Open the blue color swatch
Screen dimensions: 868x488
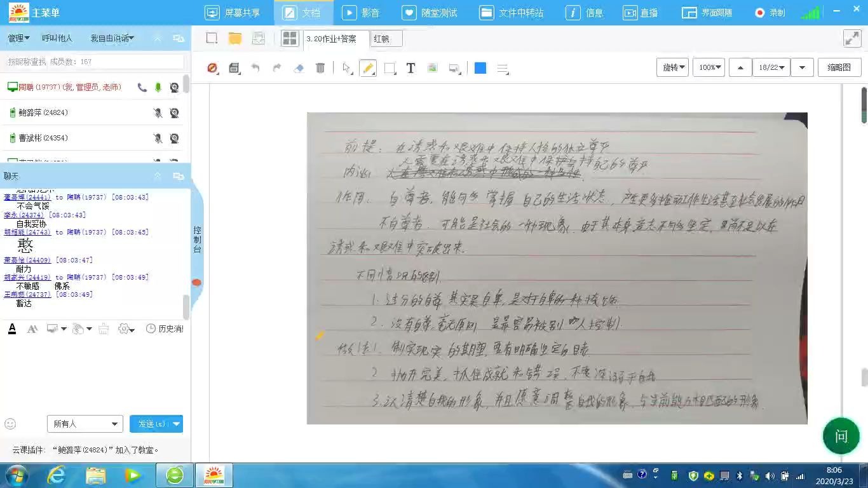pos(480,68)
